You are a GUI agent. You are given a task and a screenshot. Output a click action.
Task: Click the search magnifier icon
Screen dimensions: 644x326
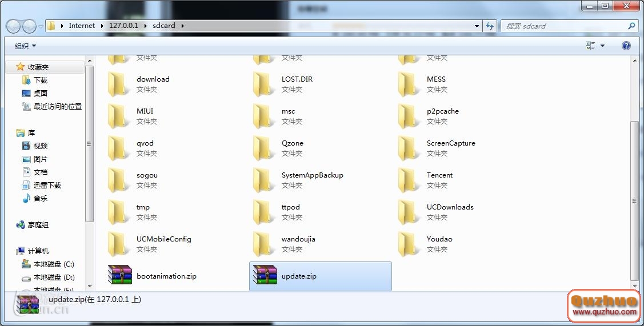click(x=631, y=26)
